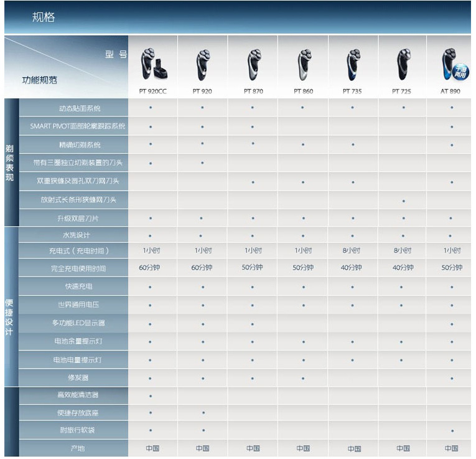Click the PT 920CC model name text
Viewport: 476px width, 459px height.
click(152, 92)
